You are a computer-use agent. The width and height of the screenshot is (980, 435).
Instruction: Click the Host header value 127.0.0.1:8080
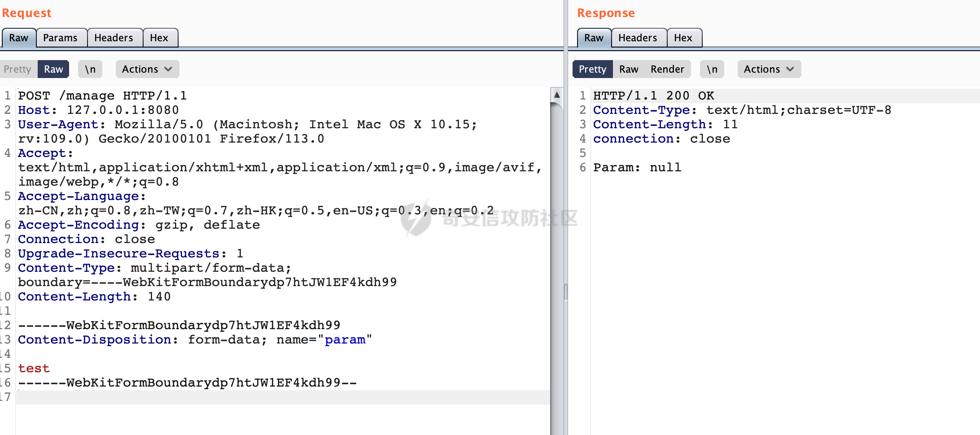coord(122,110)
